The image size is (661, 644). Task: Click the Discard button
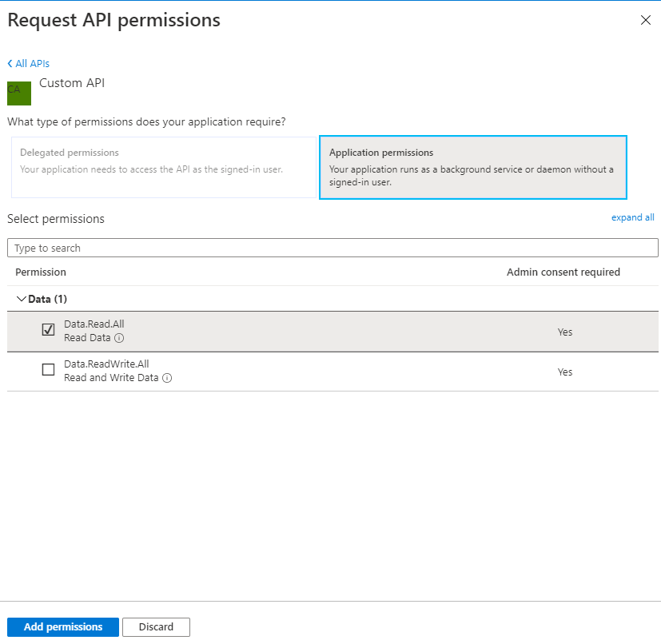tap(156, 626)
